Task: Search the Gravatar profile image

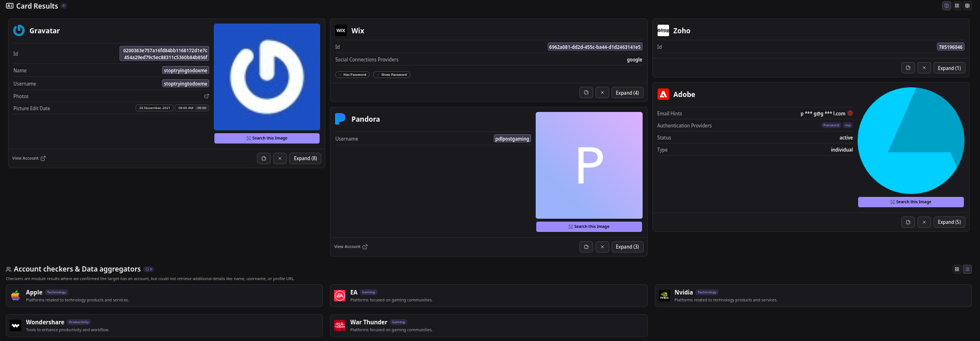Action: click(x=267, y=138)
